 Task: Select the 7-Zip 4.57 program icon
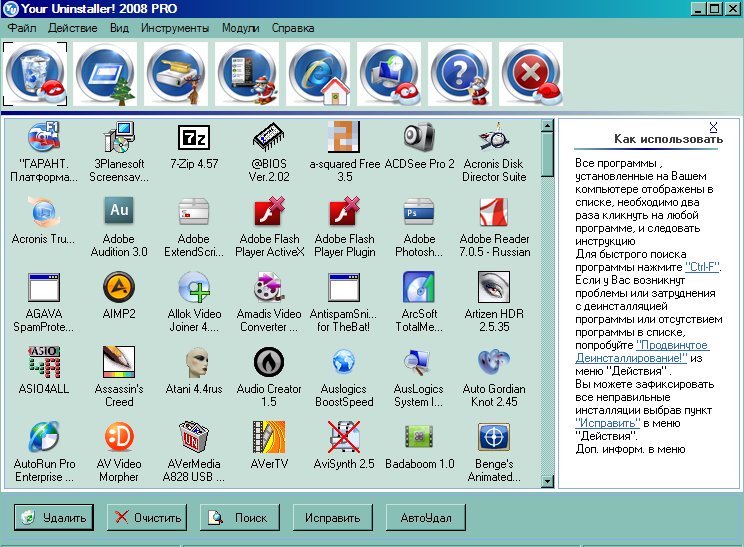click(x=194, y=138)
